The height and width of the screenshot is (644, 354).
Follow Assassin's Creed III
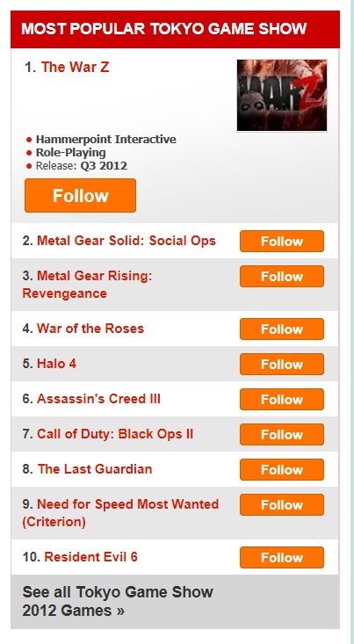coord(282,399)
